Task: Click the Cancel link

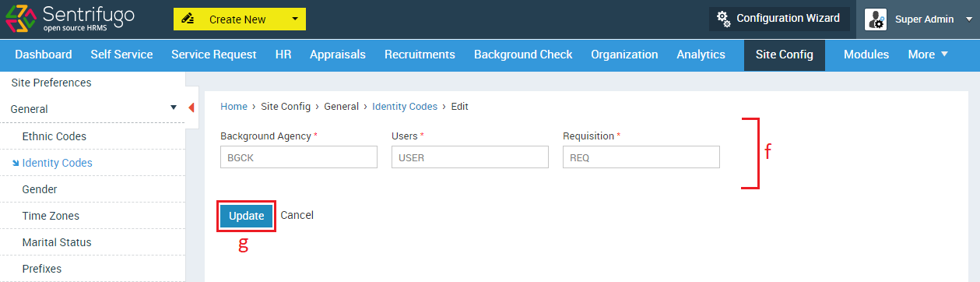Action: (297, 215)
